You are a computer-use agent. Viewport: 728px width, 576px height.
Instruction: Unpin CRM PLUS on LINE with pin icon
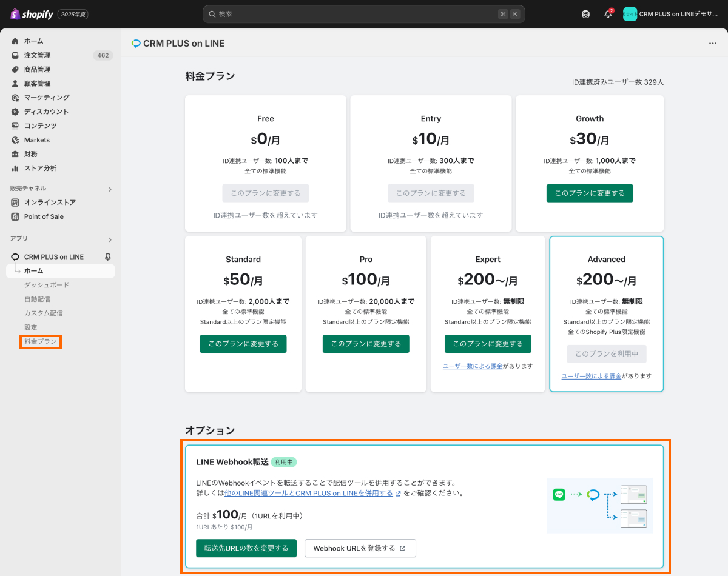pyautogui.click(x=108, y=257)
